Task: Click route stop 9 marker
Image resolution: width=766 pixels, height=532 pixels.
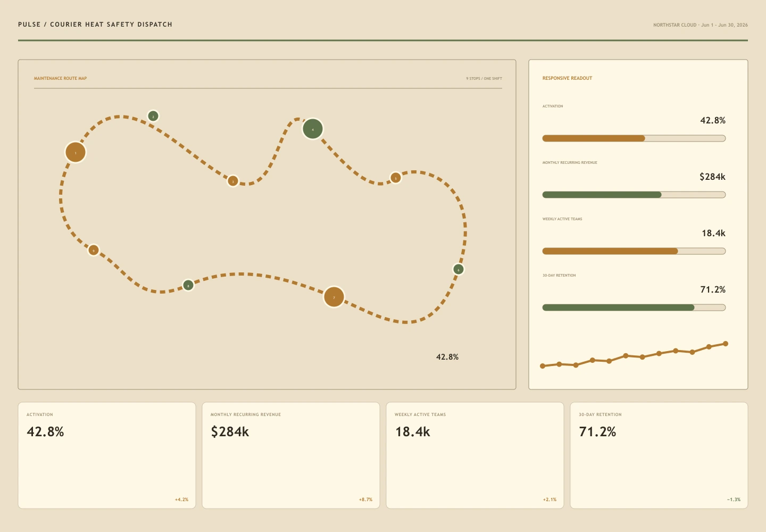Action: (94, 250)
